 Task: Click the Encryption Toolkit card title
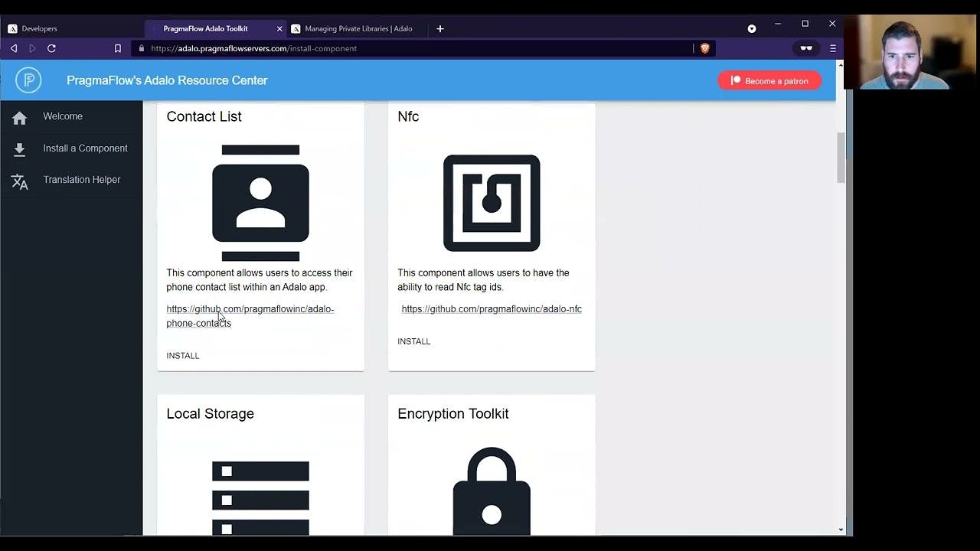tap(453, 414)
